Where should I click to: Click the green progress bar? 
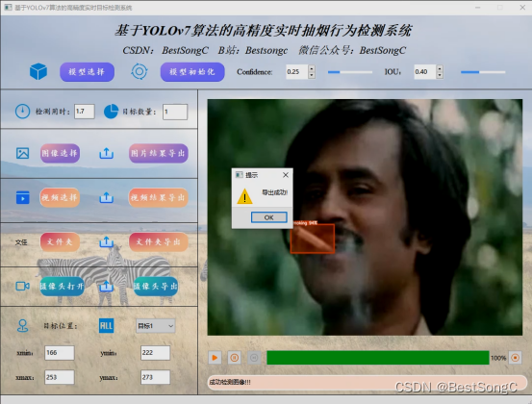[x=378, y=358]
